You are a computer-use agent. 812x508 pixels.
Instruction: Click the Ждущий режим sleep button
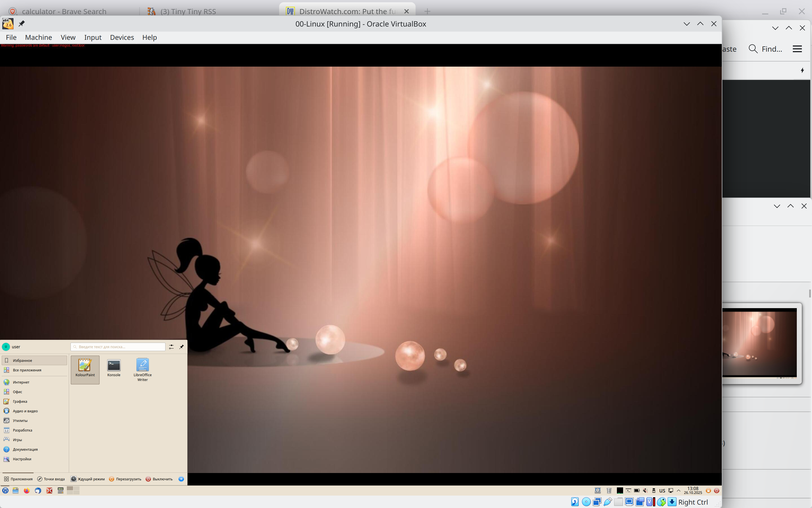[x=88, y=479]
